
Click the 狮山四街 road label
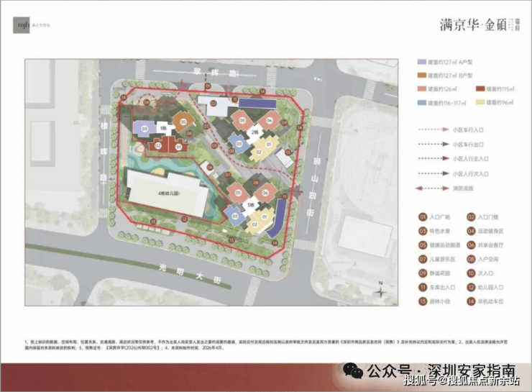coord(312,187)
